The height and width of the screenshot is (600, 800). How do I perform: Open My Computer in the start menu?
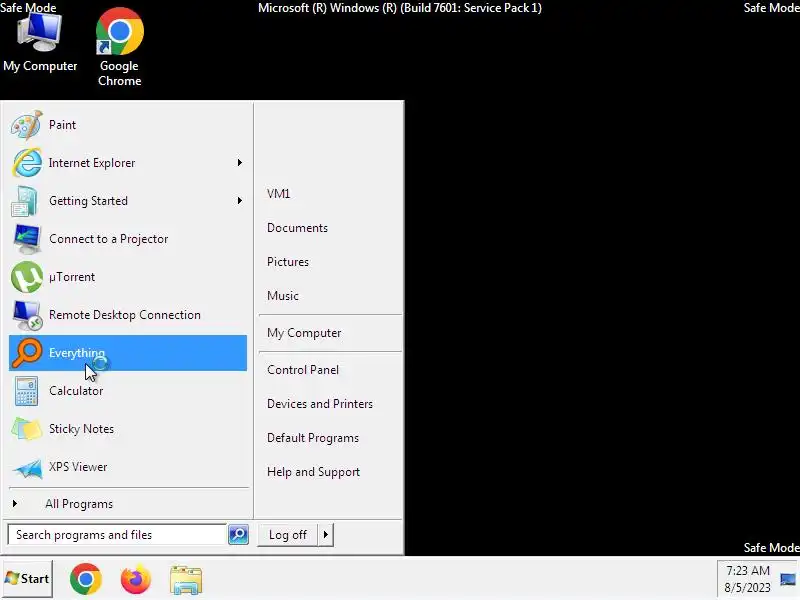(304, 333)
